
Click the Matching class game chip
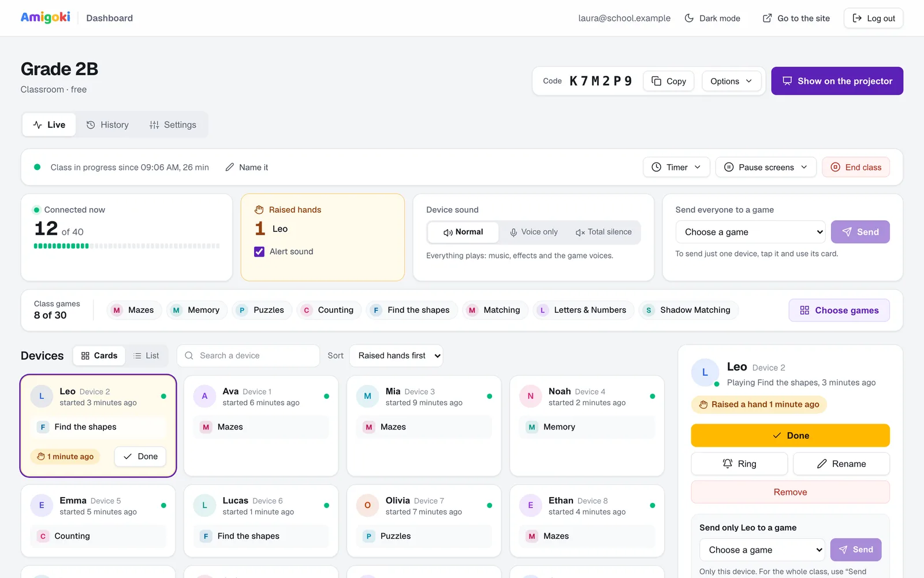click(495, 310)
